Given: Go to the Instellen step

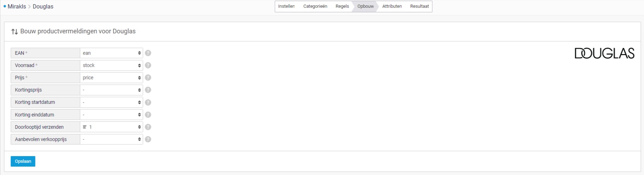Looking at the screenshot, I should (287, 6).
